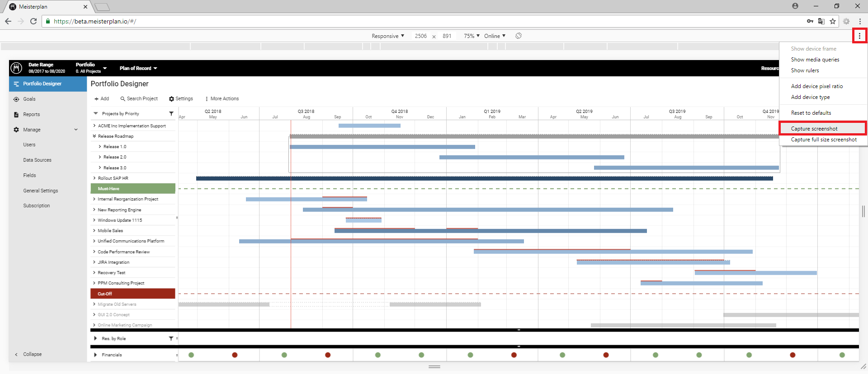Close the Meisterplan browser tab
Viewport: 868px width, 374px height.
(85, 7)
